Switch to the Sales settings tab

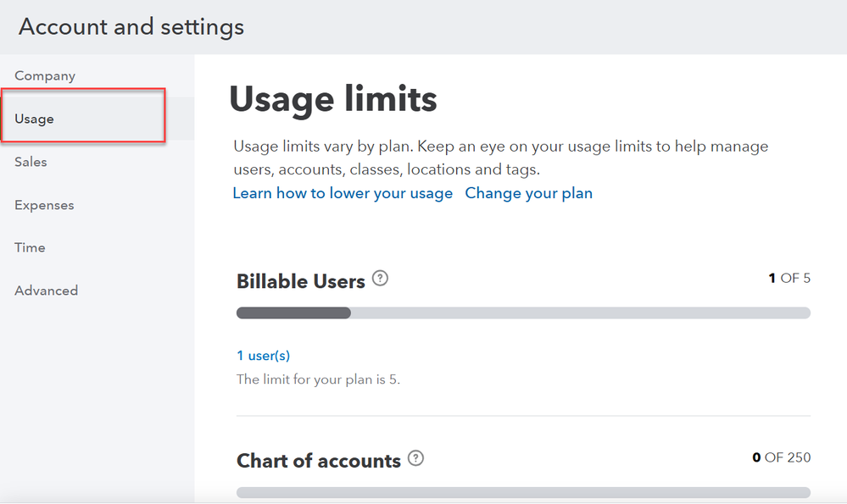click(x=31, y=162)
